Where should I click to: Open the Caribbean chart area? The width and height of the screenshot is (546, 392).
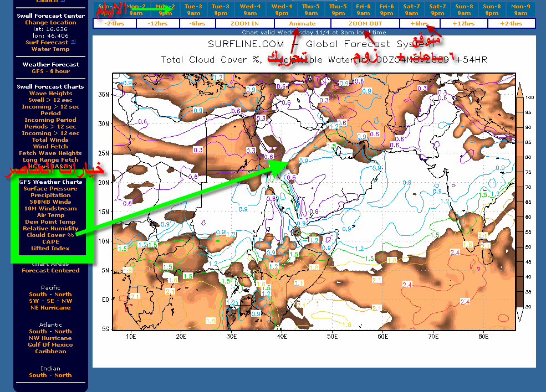(50, 351)
